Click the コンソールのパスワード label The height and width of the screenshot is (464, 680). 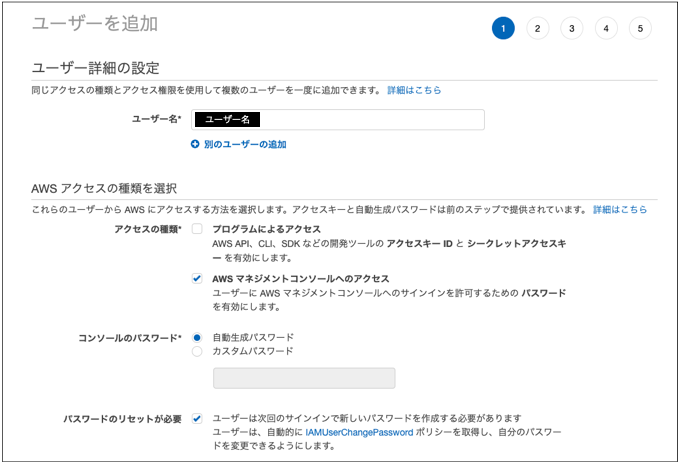click(x=130, y=338)
